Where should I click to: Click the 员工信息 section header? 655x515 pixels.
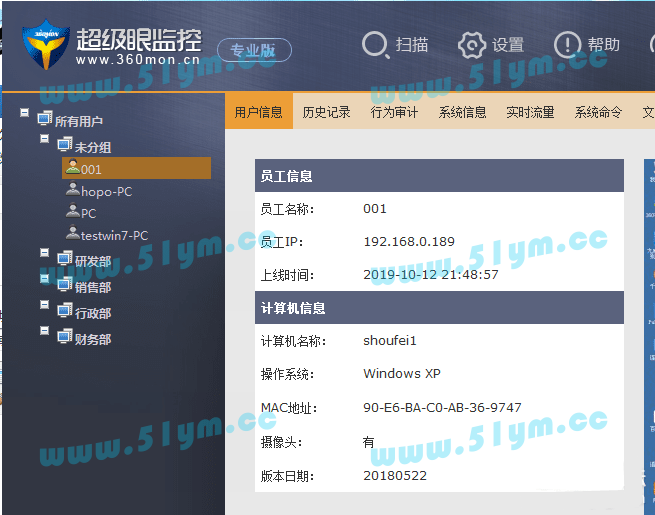(439, 175)
